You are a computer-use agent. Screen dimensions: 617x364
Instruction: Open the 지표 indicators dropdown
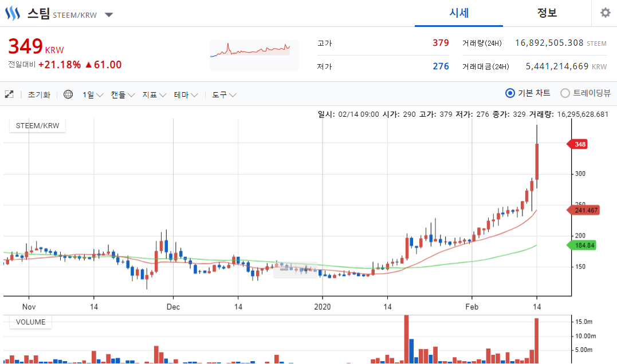[x=154, y=95]
